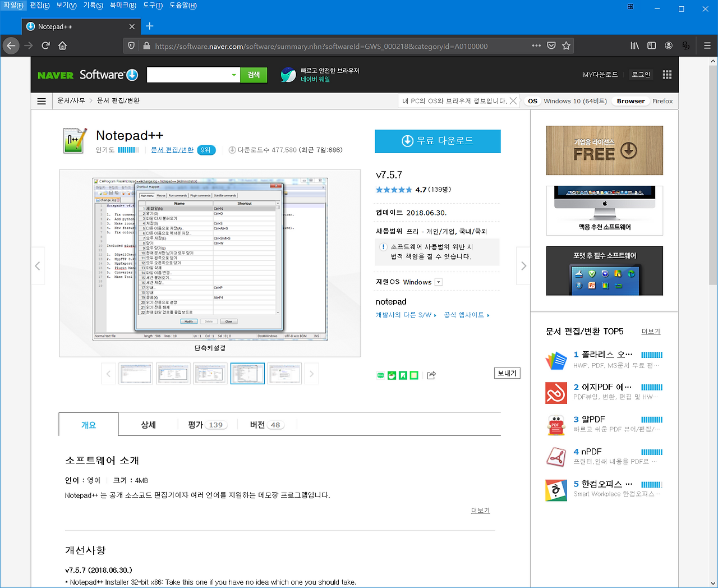Click the 인기도 popularity bar

[129, 150]
